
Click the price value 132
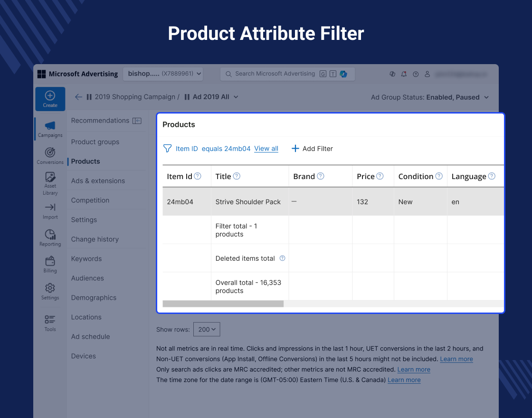[x=362, y=202]
